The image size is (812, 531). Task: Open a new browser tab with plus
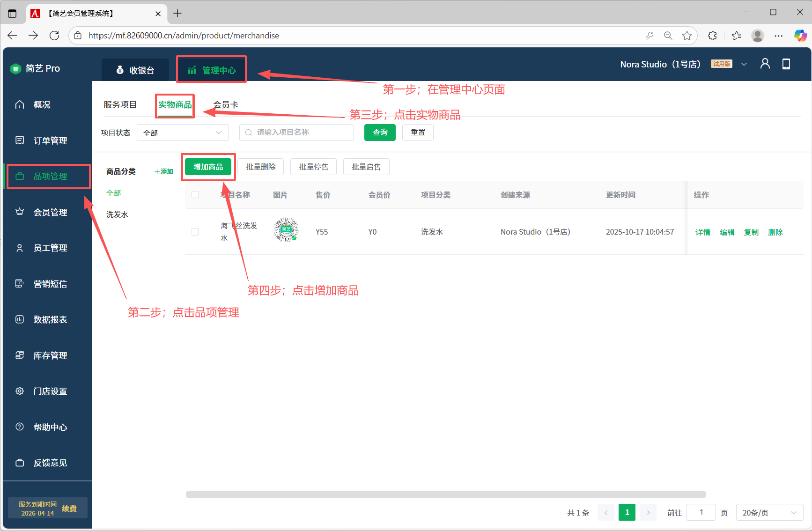(177, 14)
